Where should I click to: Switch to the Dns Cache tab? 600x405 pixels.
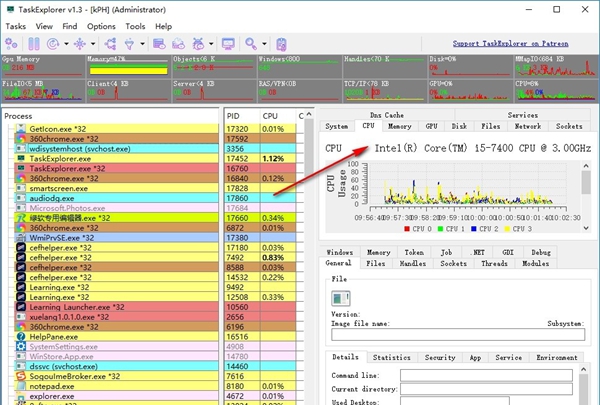(386, 115)
